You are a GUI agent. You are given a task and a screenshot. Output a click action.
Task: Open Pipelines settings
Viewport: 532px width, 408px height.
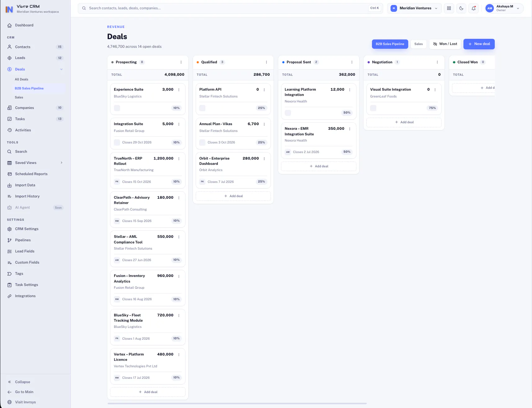(x=35, y=240)
